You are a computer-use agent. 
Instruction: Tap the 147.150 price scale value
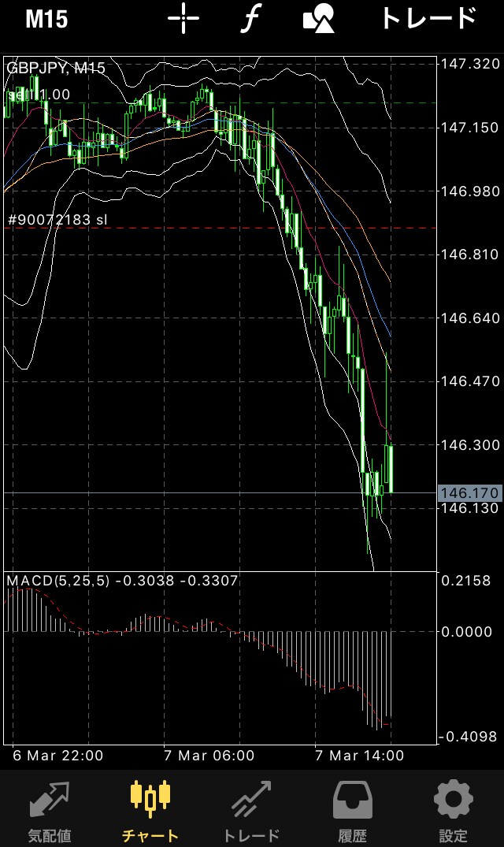471,128
